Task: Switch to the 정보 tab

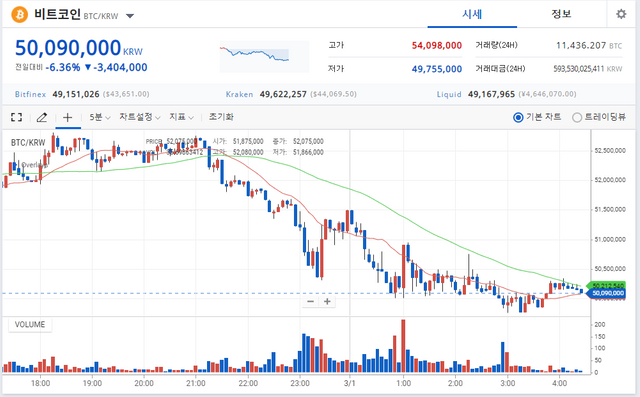Action: [x=561, y=14]
